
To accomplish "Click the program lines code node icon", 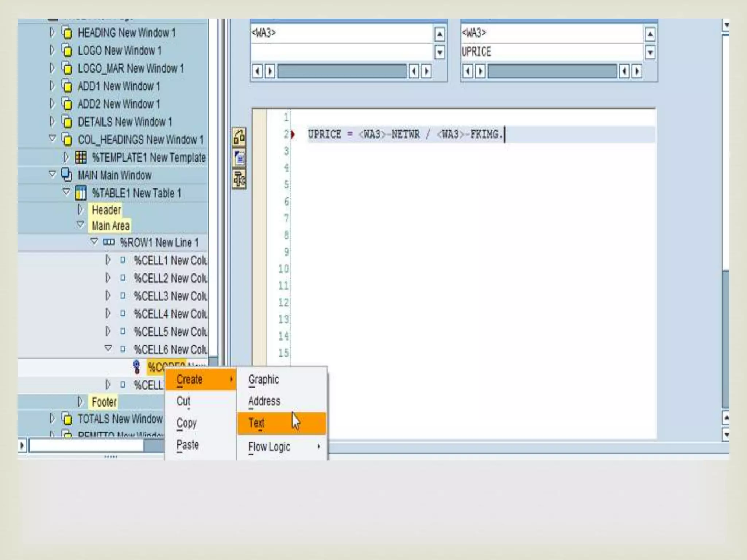I will [x=136, y=367].
